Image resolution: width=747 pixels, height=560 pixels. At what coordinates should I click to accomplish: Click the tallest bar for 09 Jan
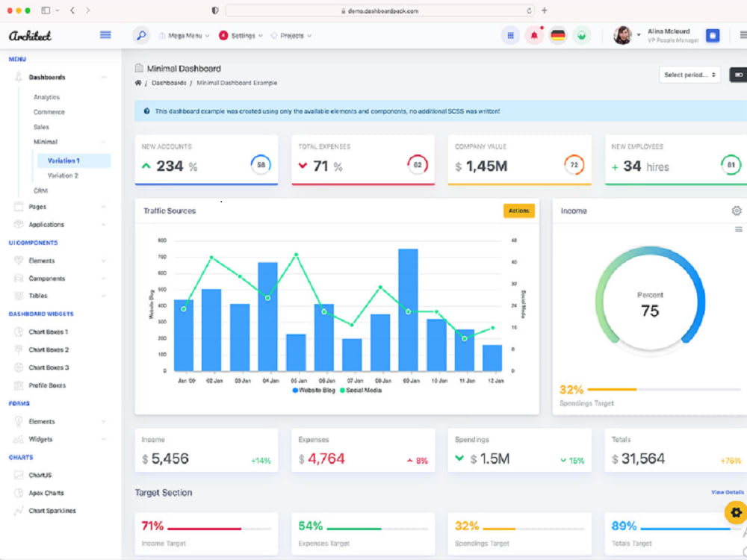click(x=409, y=310)
